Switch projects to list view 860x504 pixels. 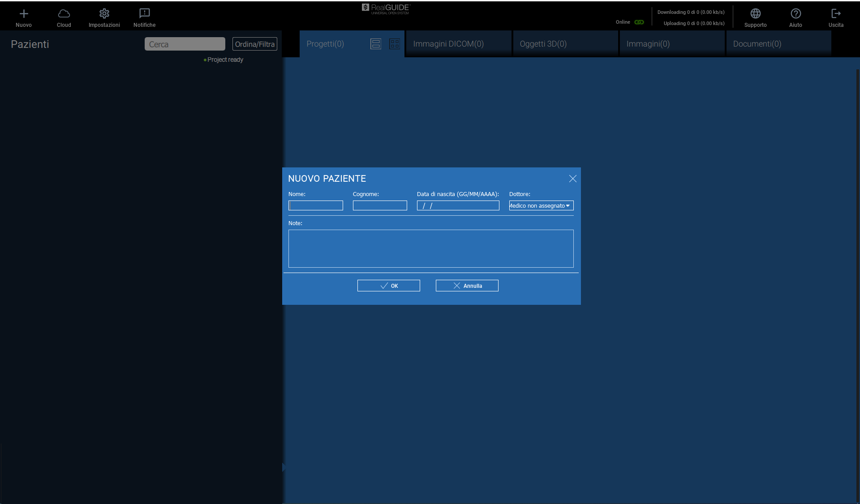(x=376, y=44)
